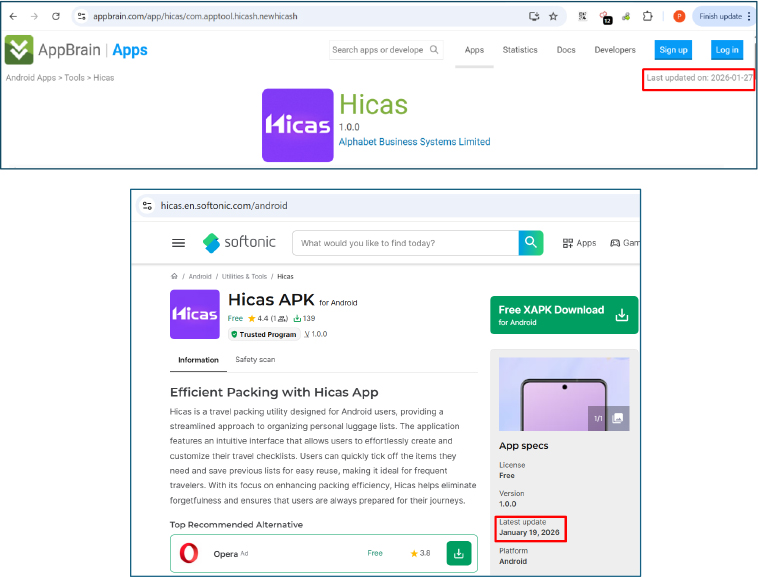
Task: Bookmark page with the star icon
Action: coord(553,17)
